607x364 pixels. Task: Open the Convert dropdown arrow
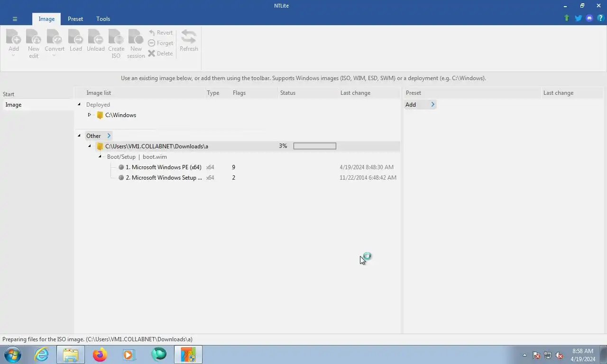(54, 55)
